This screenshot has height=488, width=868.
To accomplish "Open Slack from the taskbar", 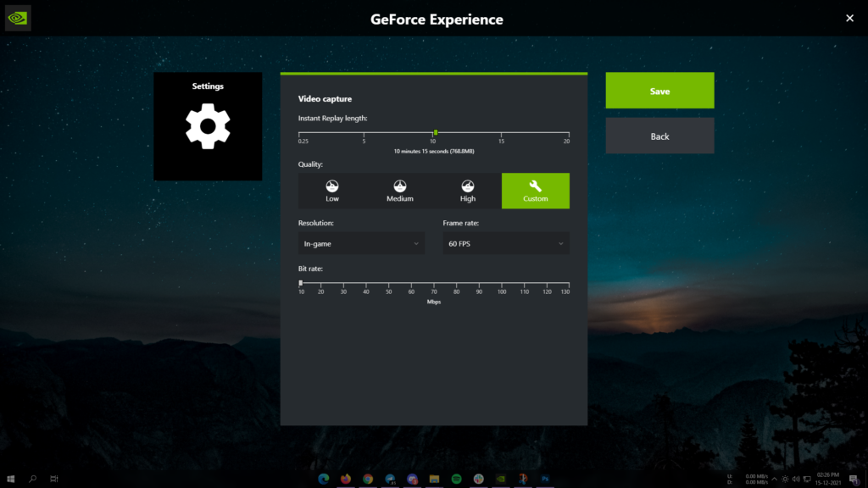I will click(x=479, y=479).
